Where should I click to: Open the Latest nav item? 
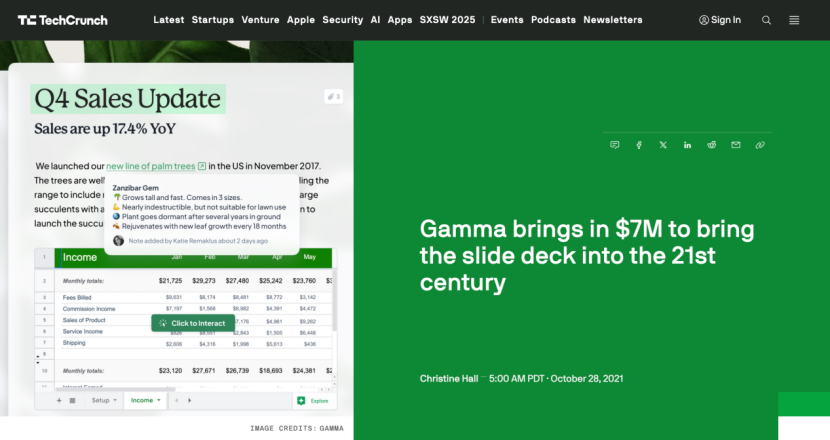[169, 20]
